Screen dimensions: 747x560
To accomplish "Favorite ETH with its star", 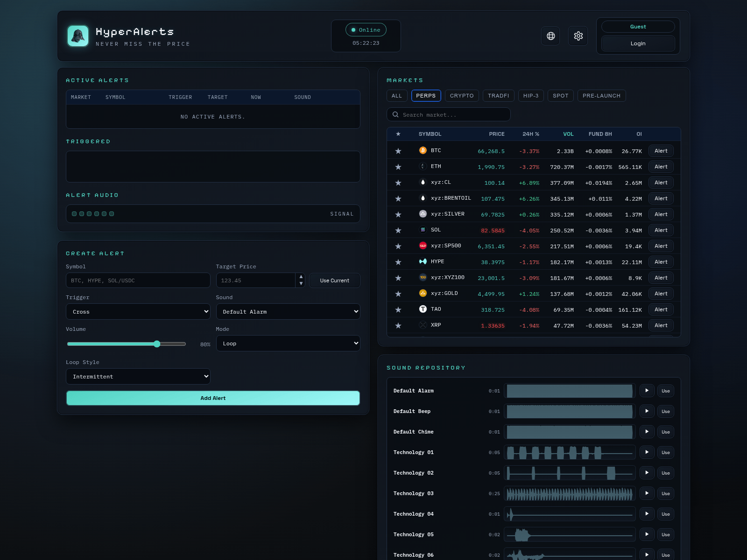I will (398, 167).
